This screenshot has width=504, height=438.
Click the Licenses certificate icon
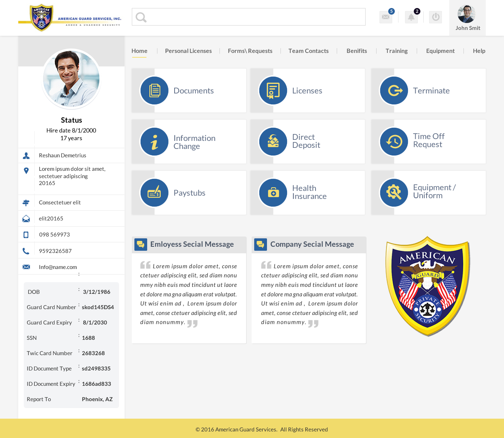click(273, 91)
